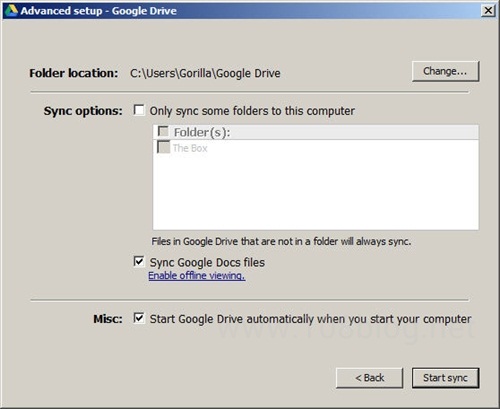Click the dialog title bar text
The height and width of the screenshot is (409, 500).
pos(99,11)
